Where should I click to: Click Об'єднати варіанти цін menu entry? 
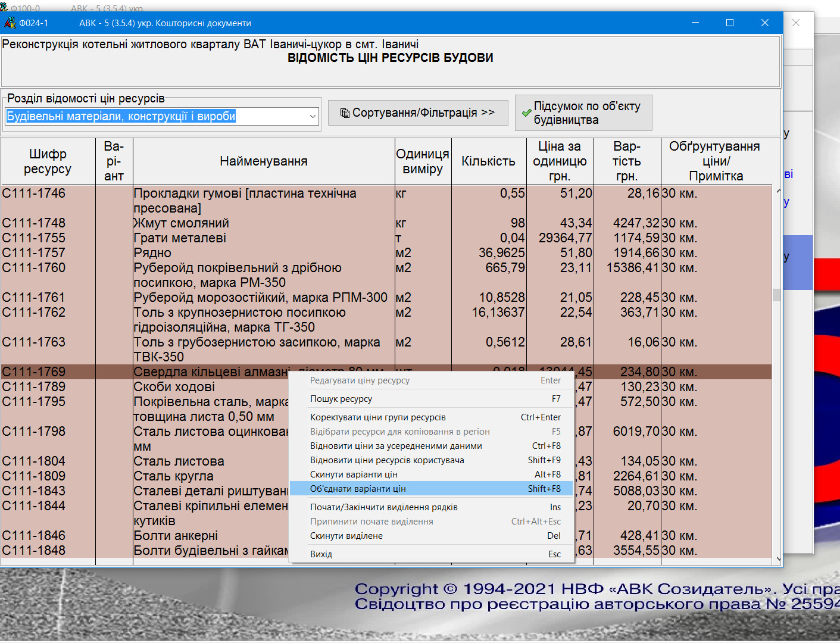432,489
